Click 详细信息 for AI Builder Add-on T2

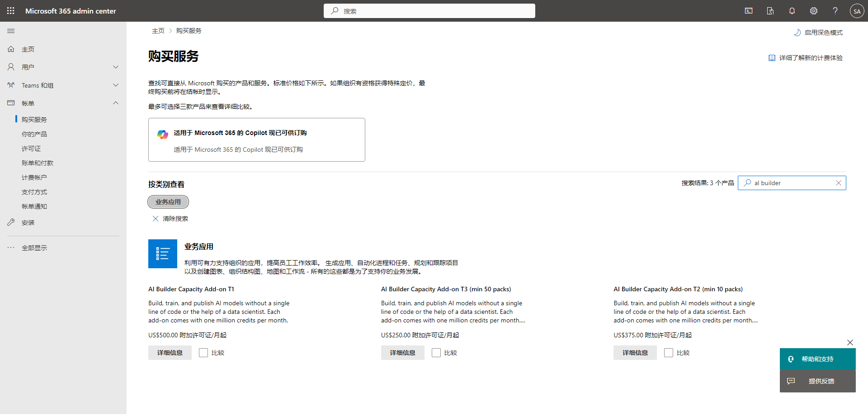coord(635,353)
